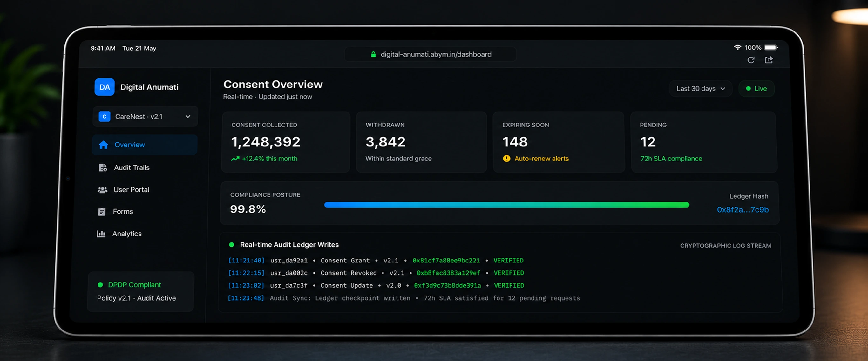Click the Auto-renew alerts link
868x361 pixels.
(541, 159)
